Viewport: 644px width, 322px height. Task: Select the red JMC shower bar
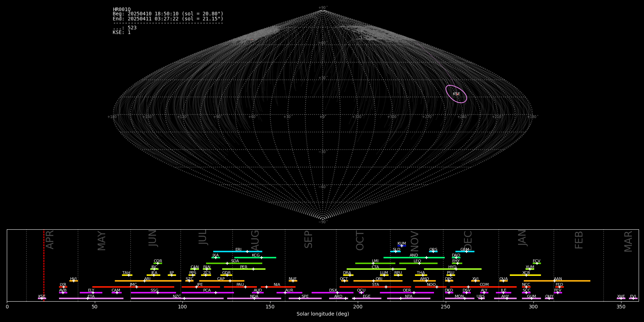133,287
